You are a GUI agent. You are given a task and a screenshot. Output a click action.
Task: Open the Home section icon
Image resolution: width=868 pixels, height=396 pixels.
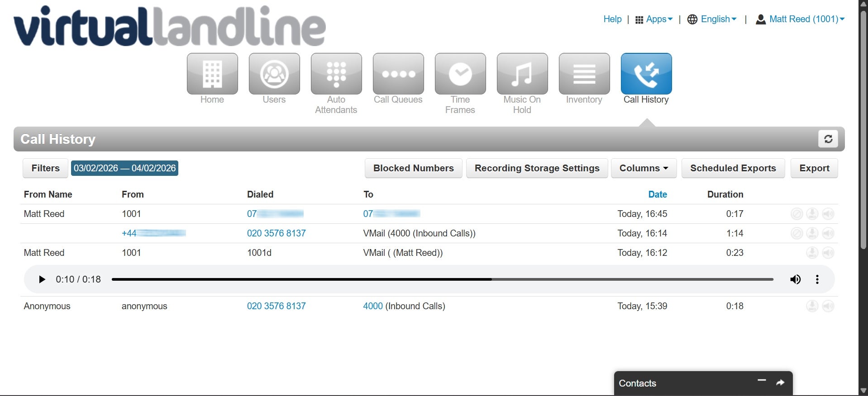coord(212,74)
